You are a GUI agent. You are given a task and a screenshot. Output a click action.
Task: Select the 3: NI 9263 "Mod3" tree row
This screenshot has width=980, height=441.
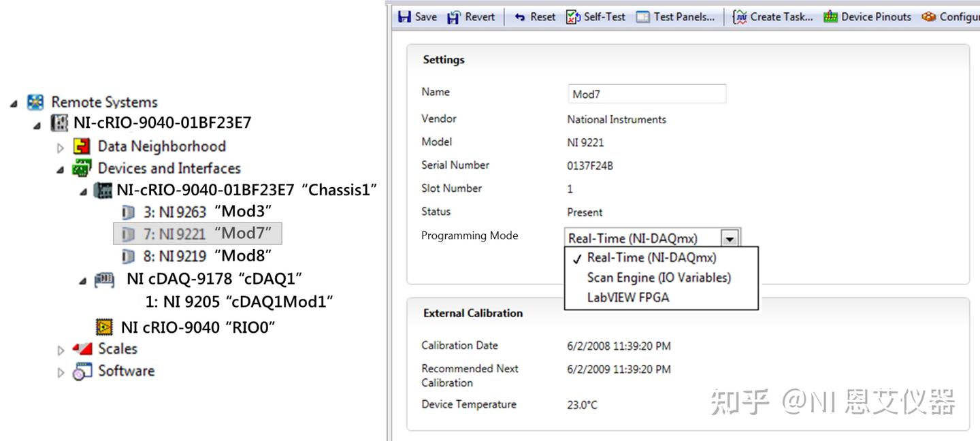coord(197,212)
